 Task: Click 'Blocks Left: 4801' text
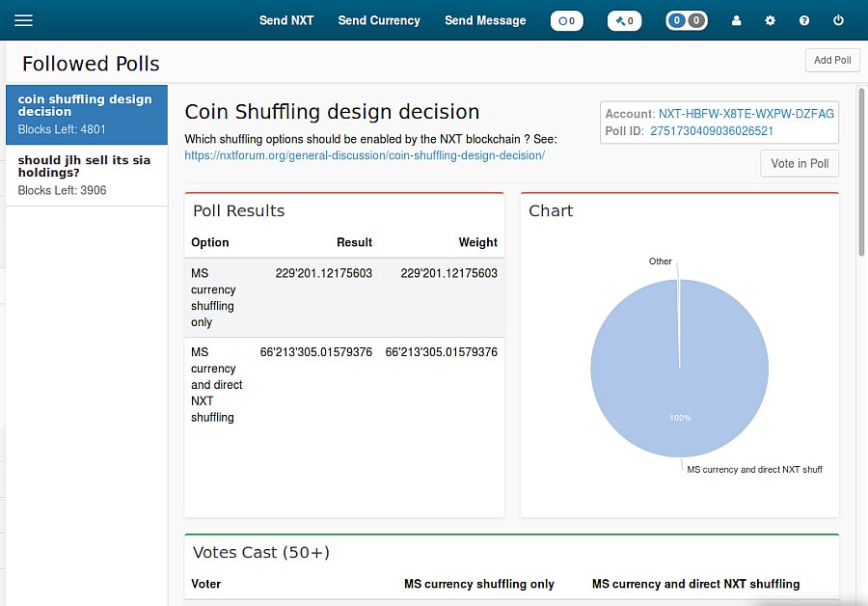tap(62, 129)
